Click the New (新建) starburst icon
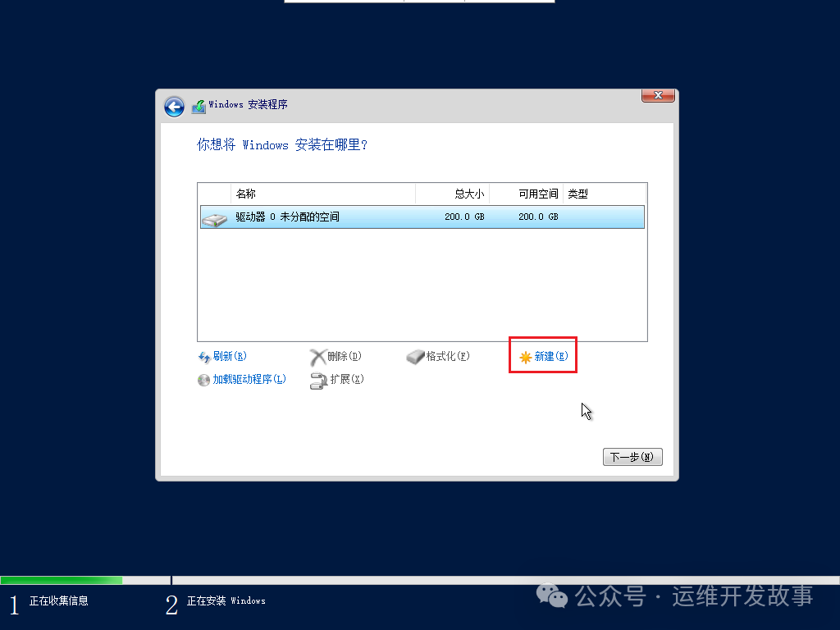This screenshot has height=630, width=840. coord(524,356)
